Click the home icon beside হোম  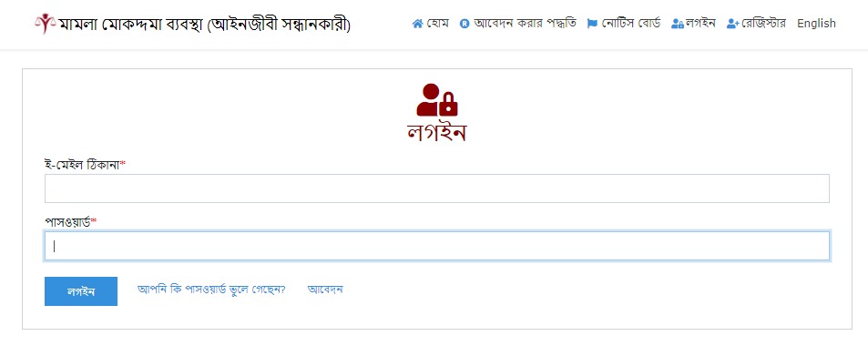(x=417, y=24)
